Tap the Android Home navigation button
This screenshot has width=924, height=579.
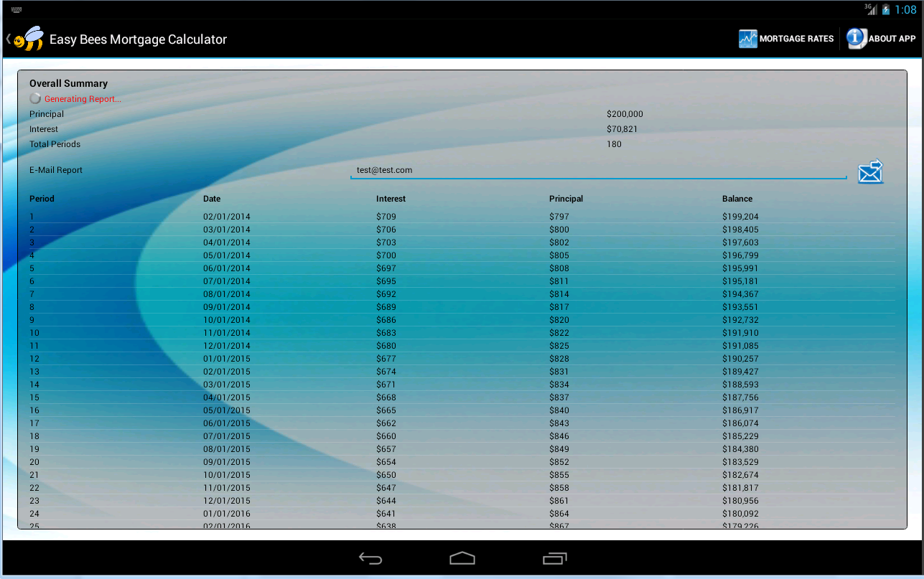click(462, 558)
